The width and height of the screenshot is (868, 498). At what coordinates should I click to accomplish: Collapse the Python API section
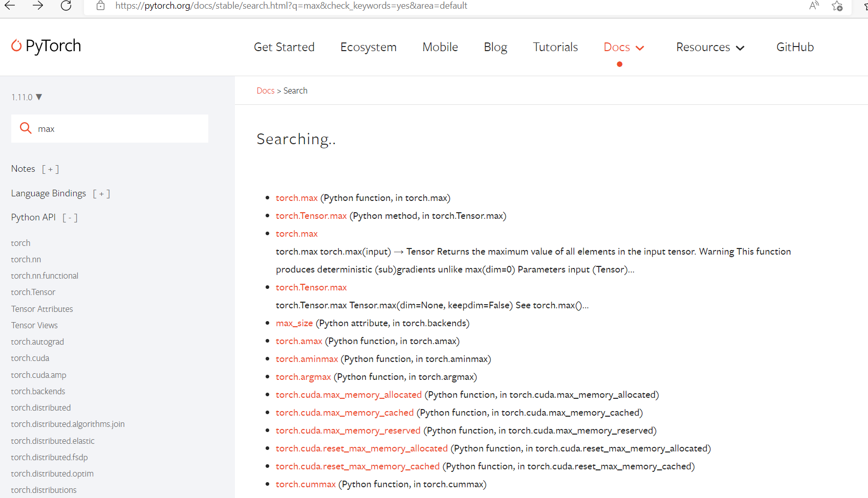70,218
